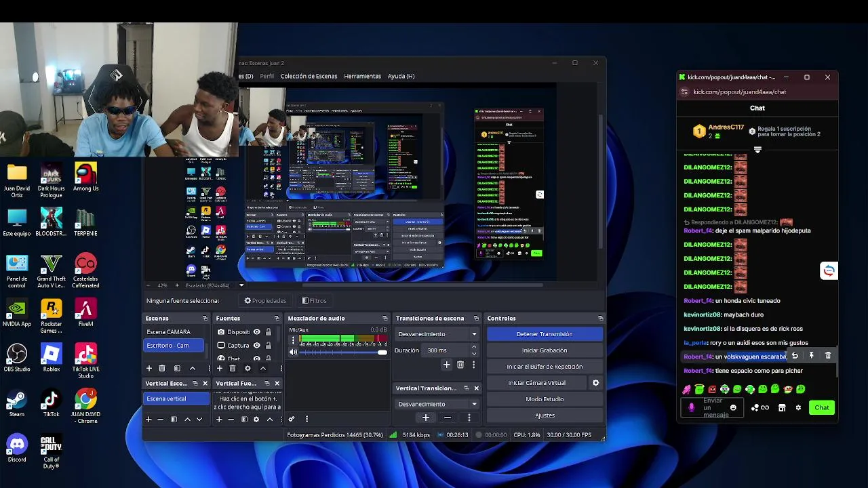Click Detener Transmisión button
868x488 pixels.
coord(545,334)
